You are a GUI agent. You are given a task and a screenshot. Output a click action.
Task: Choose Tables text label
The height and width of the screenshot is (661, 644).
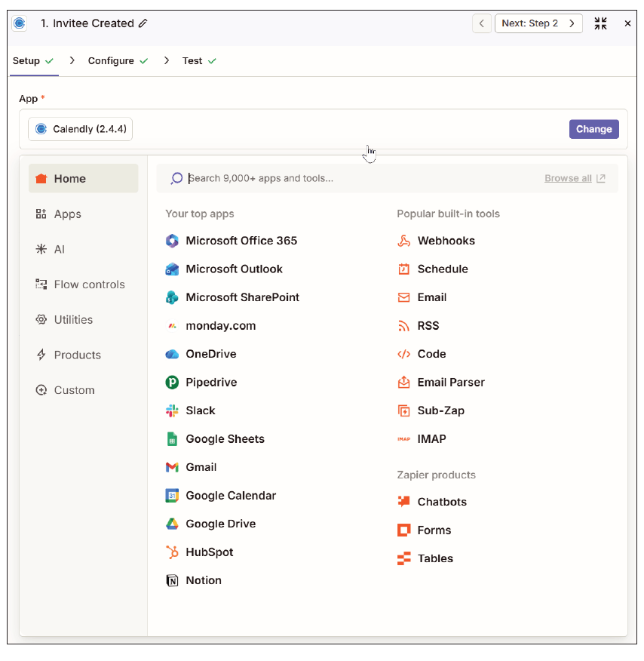click(x=435, y=558)
